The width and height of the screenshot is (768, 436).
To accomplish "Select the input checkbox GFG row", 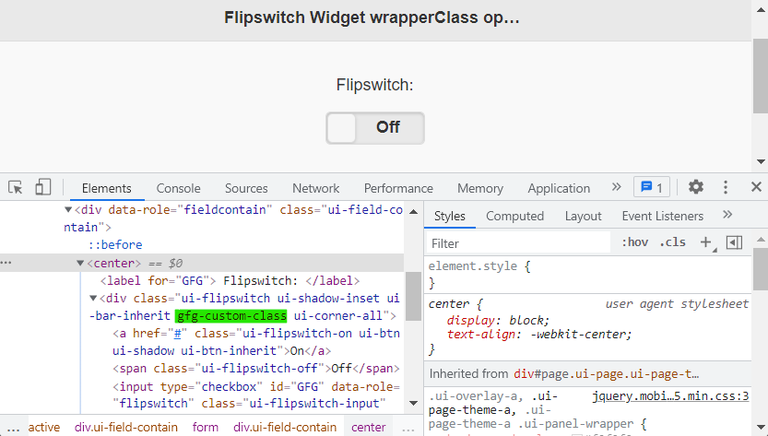I will 256,395.
